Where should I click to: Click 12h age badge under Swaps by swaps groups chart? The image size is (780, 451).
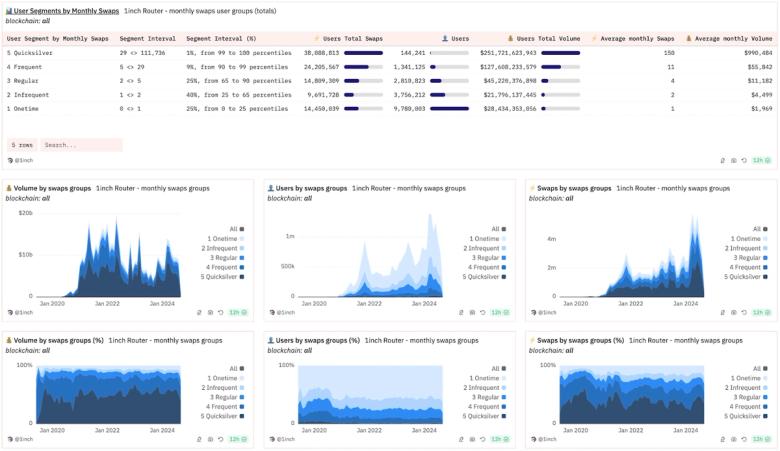[x=761, y=312]
